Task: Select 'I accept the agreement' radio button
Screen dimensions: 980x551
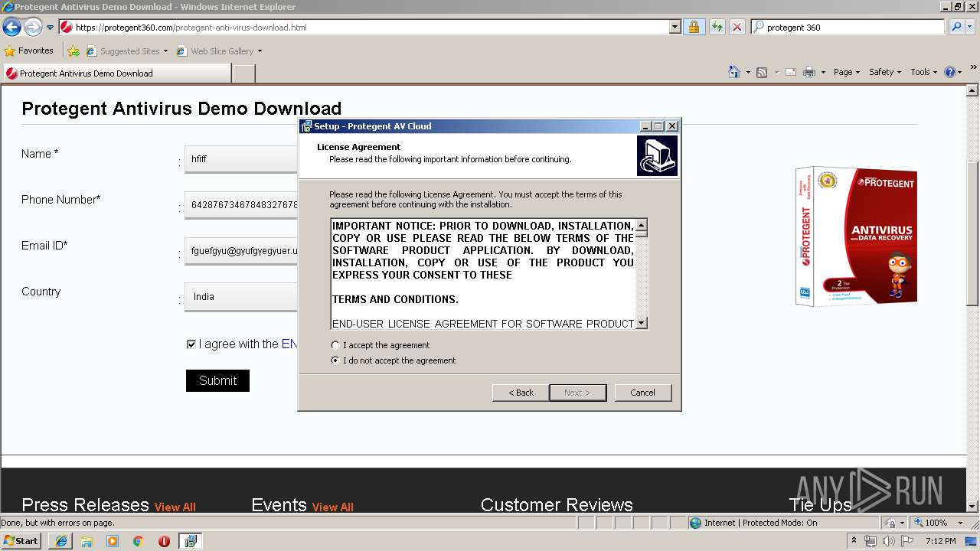Action: tap(335, 345)
